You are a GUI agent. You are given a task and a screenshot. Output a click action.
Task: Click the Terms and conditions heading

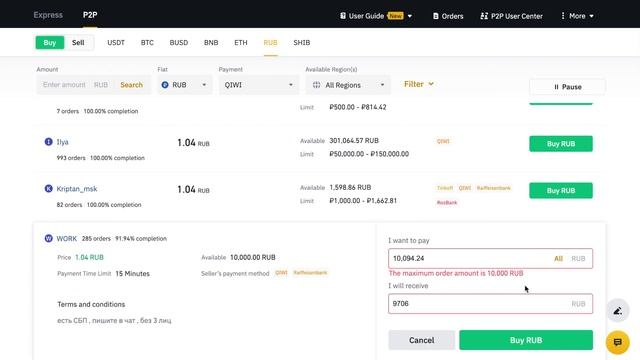coord(91,304)
